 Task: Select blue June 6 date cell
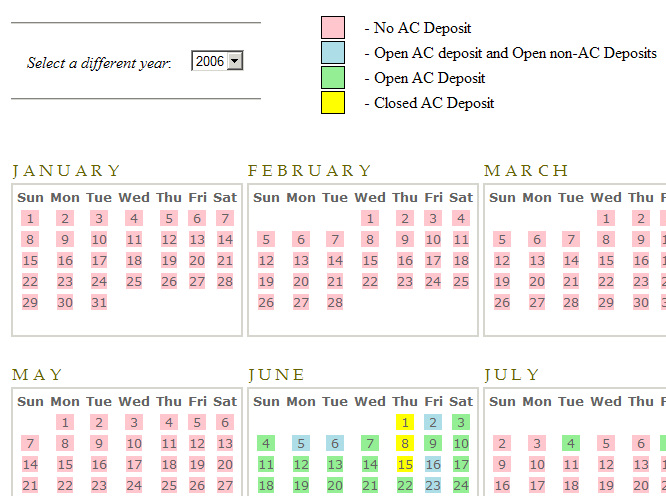[x=335, y=444]
